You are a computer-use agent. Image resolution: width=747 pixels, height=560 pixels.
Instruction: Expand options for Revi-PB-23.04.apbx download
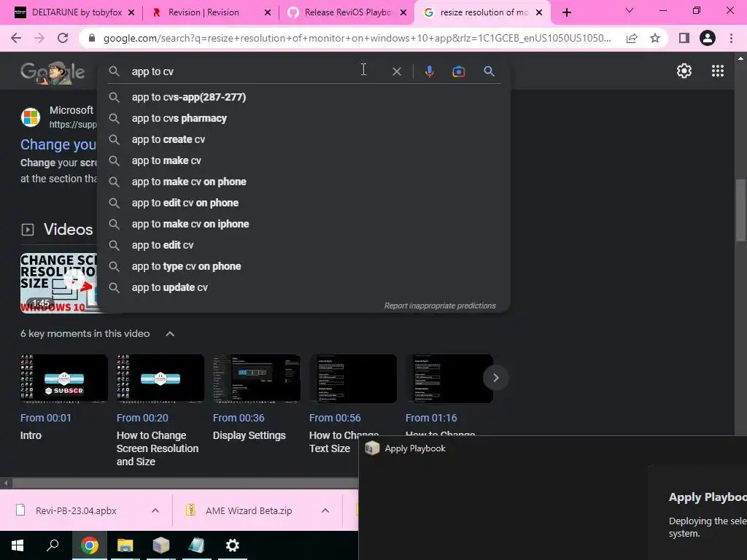point(155,510)
